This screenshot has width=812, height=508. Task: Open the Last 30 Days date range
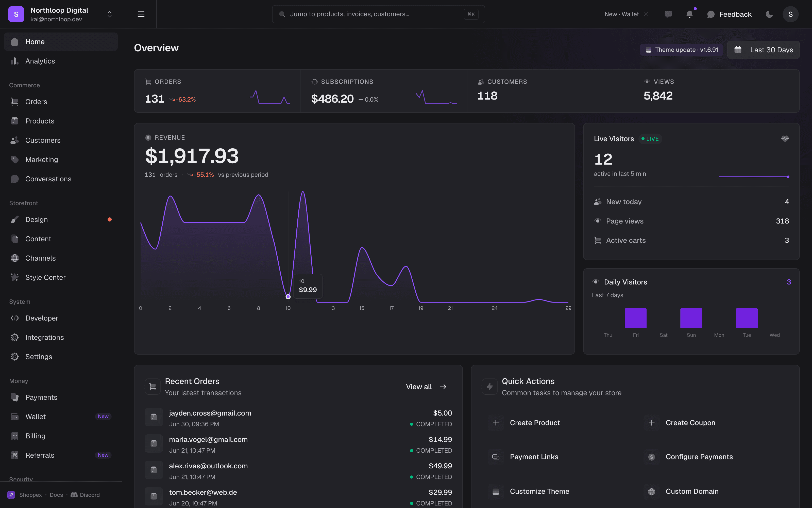click(763, 50)
